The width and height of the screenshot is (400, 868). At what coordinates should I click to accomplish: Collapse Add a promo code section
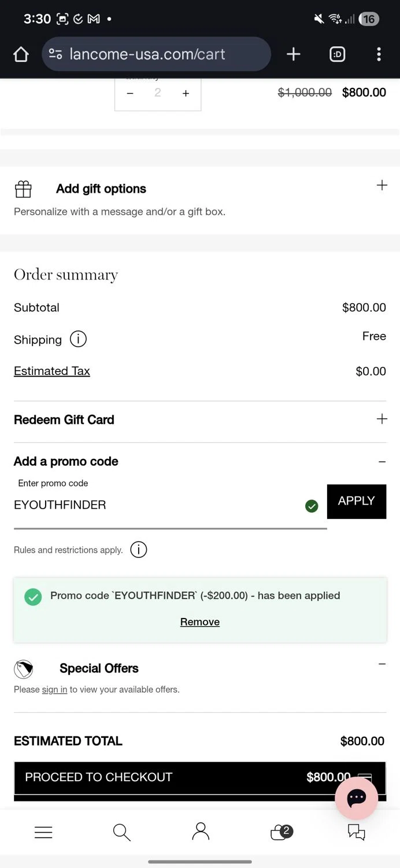382,462
